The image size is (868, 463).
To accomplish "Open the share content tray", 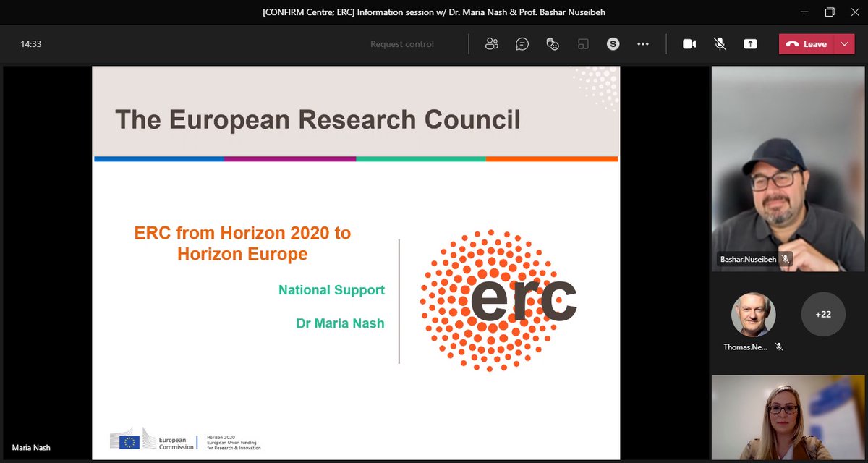I will [x=751, y=44].
